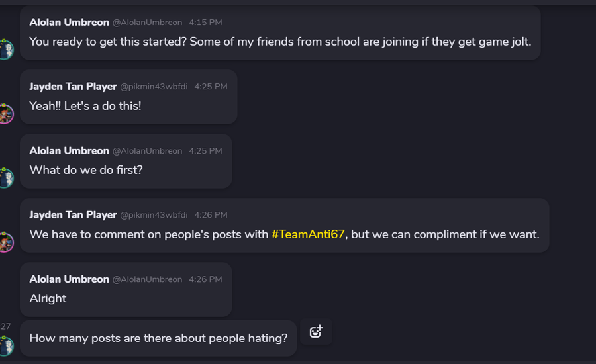Click the "Alright" message text
The image size is (596, 364).
(48, 298)
